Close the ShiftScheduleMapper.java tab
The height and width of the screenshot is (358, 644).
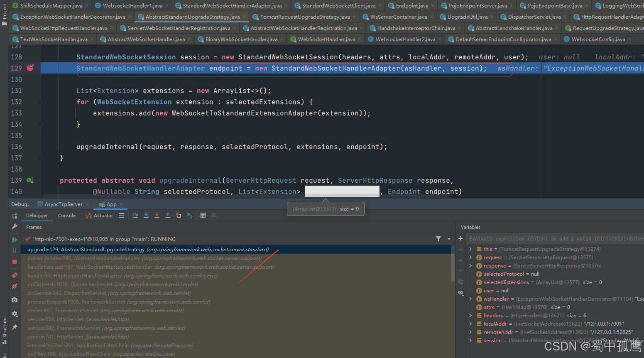click(x=87, y=6)
